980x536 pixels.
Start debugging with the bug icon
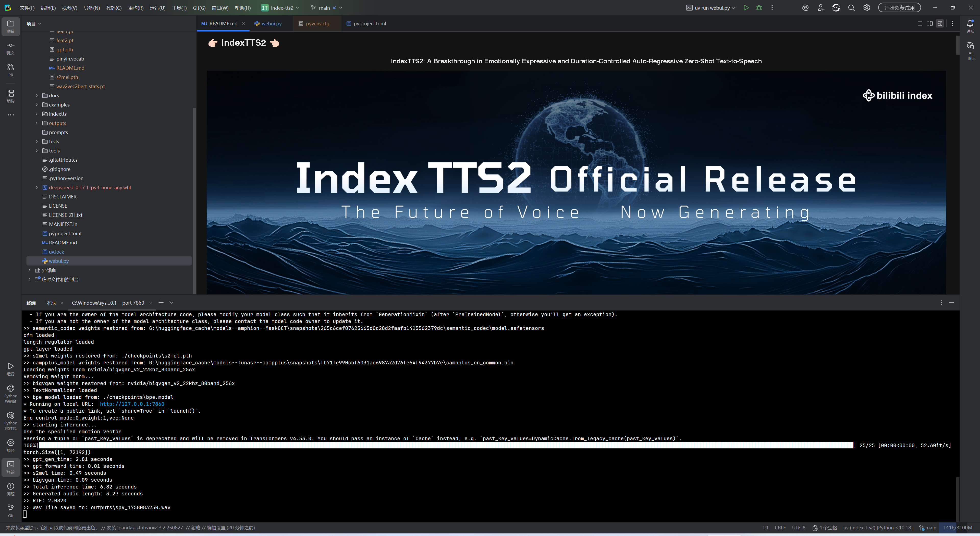pyautogui.click(x=759, y=8)
